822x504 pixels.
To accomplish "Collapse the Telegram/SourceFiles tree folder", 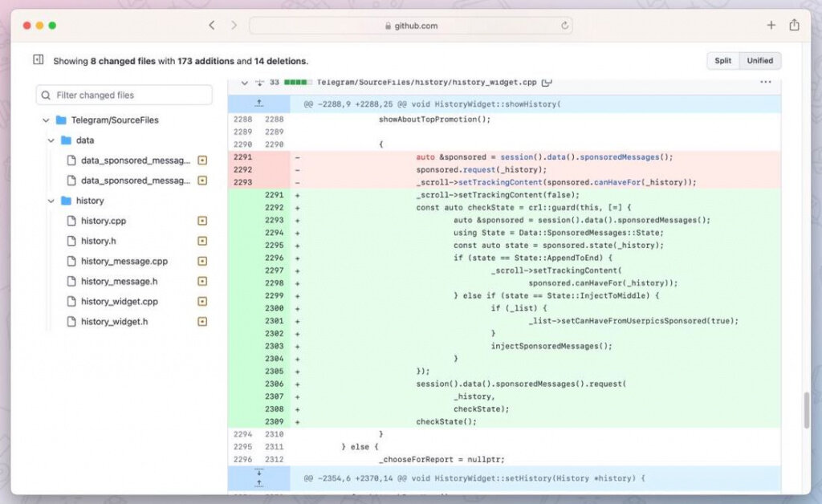I will click(x=46, y=120).
